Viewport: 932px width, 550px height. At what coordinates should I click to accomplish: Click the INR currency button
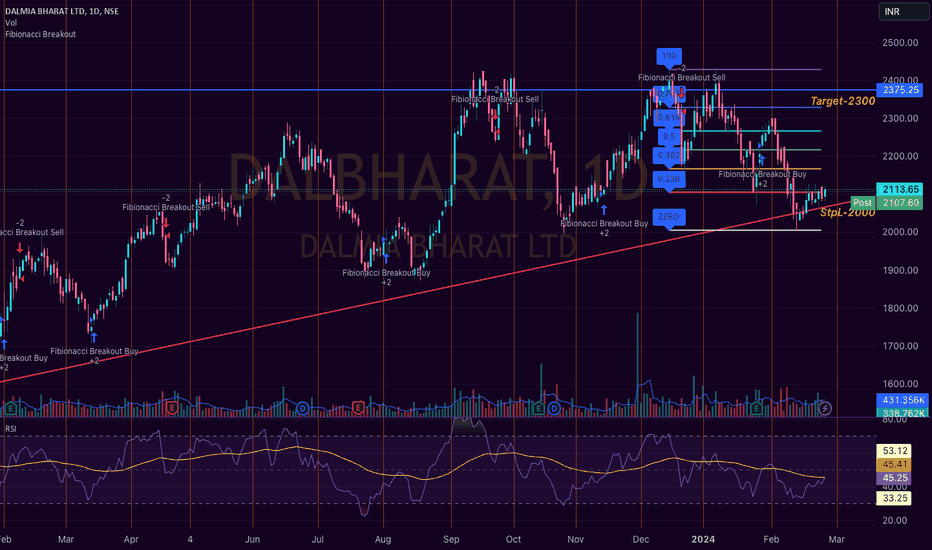903,12
